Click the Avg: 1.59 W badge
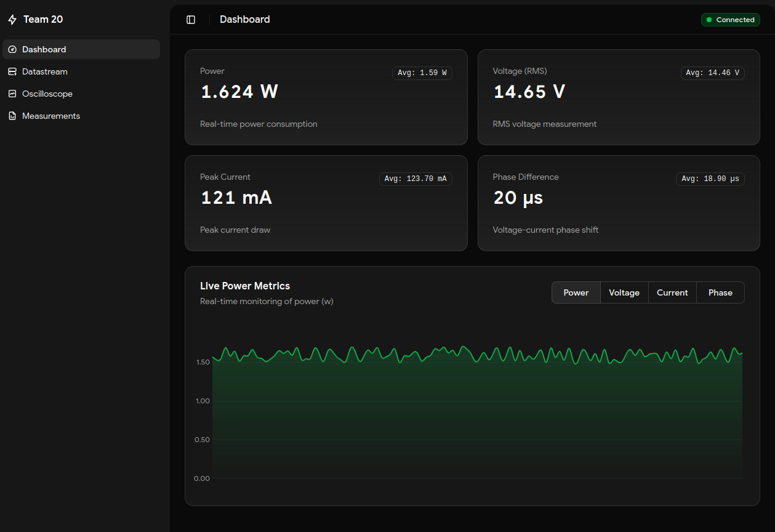Viewport: 775px width, 532px height. 422,73
